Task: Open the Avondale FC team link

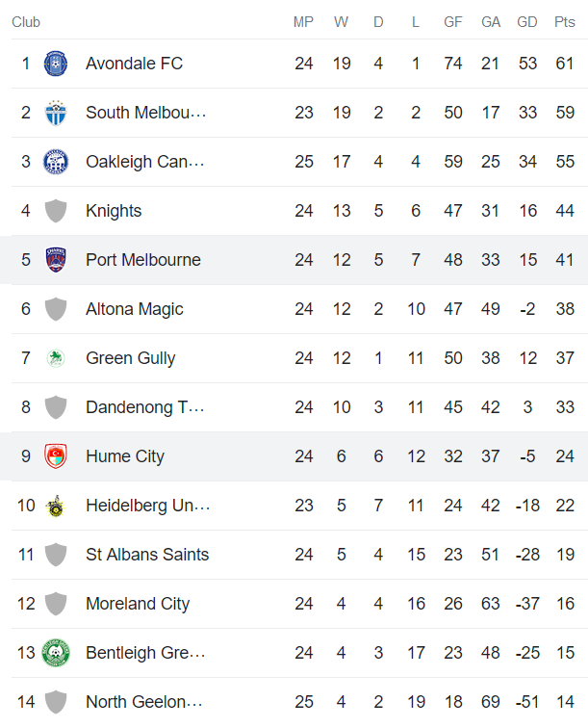Action: (x=134, y=65)
